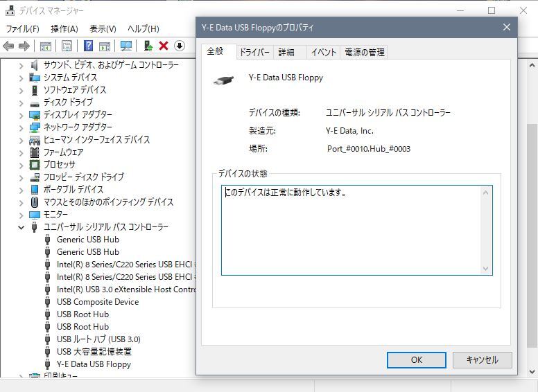538x392 pixels.
Task: Click the Forward arrow toolbar icon
Action: pos(24,46)
